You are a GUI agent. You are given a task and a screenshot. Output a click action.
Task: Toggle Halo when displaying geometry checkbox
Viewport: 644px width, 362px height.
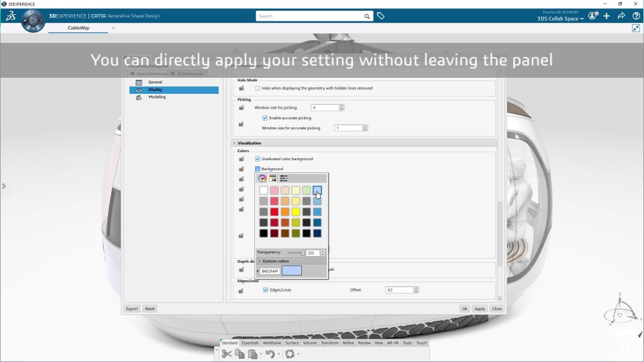[x=258, y=88]
